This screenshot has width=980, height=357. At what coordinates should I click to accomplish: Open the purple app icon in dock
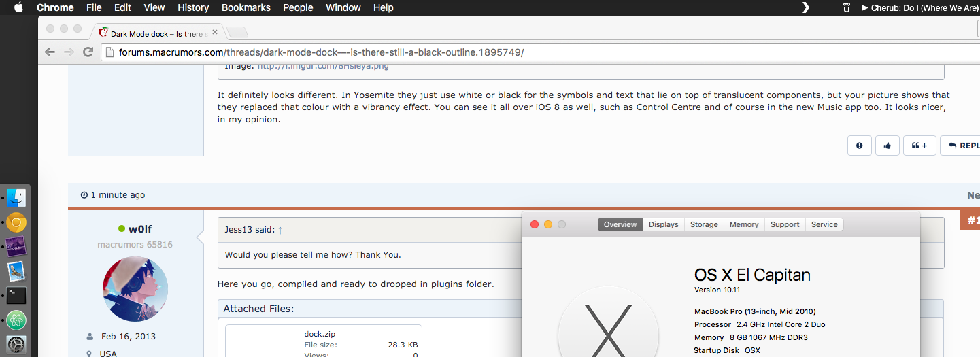tap(17, 247)
